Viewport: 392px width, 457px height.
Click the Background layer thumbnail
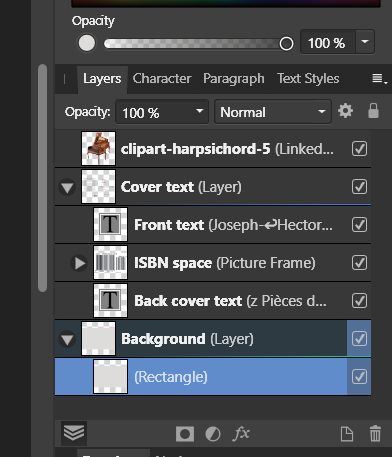pyautogui.click(x=99, y=339)
